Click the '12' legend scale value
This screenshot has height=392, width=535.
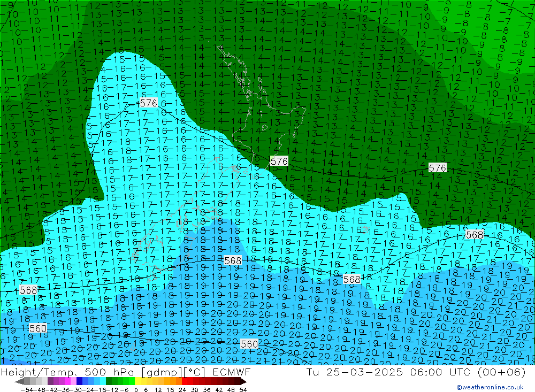point(158,390)
